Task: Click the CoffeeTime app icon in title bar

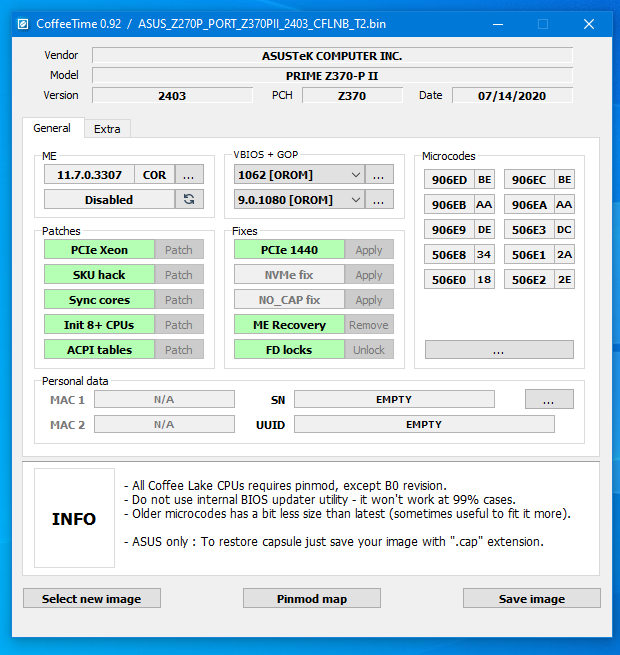Action: tap(23, 24)
